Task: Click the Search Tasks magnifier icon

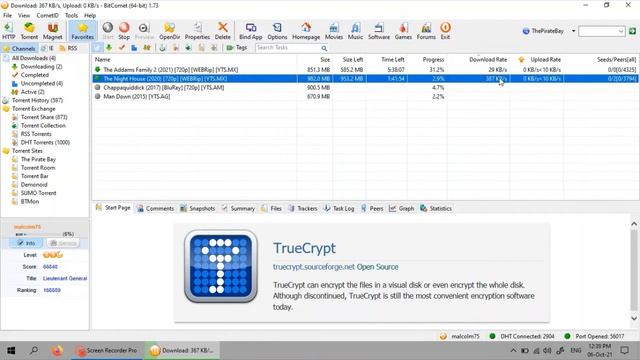Action: [324, 48]
